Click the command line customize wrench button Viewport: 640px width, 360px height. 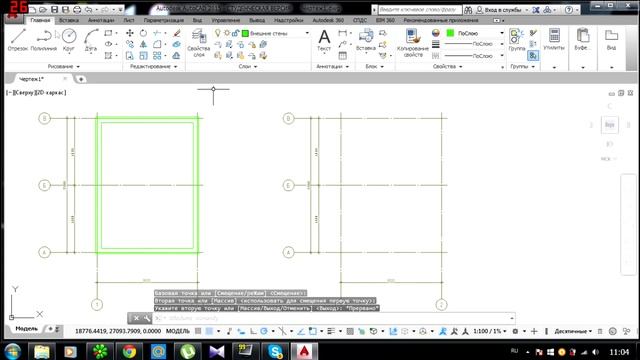pyautogui.click(x=146, y=318)
